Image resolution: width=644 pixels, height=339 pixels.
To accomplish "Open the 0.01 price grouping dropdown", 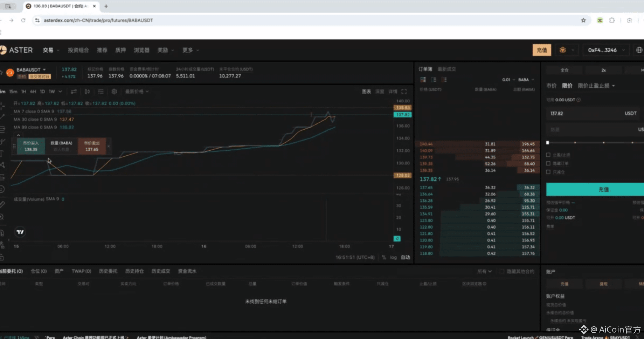I will [x=508, y=80].
